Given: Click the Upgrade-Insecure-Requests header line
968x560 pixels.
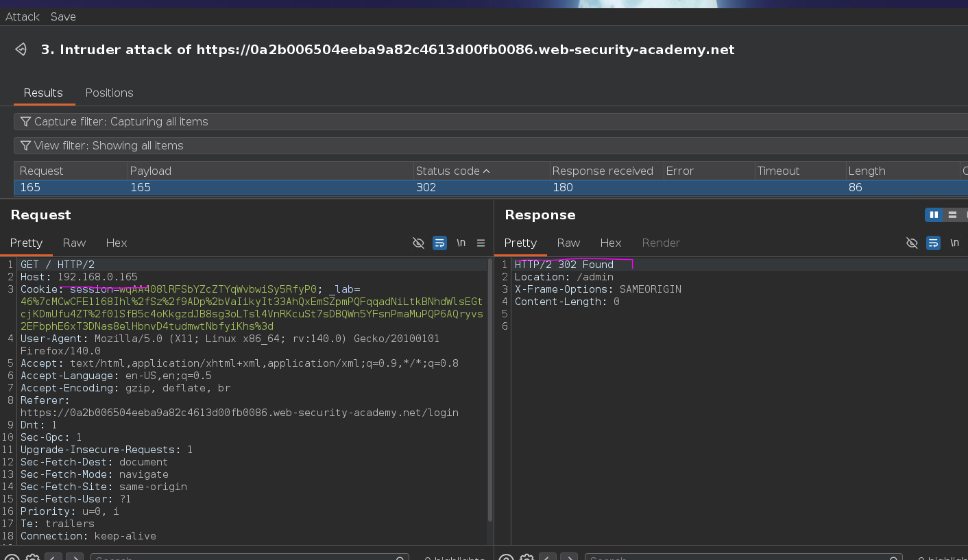Looking at the screenshot, I should [106, 450].
